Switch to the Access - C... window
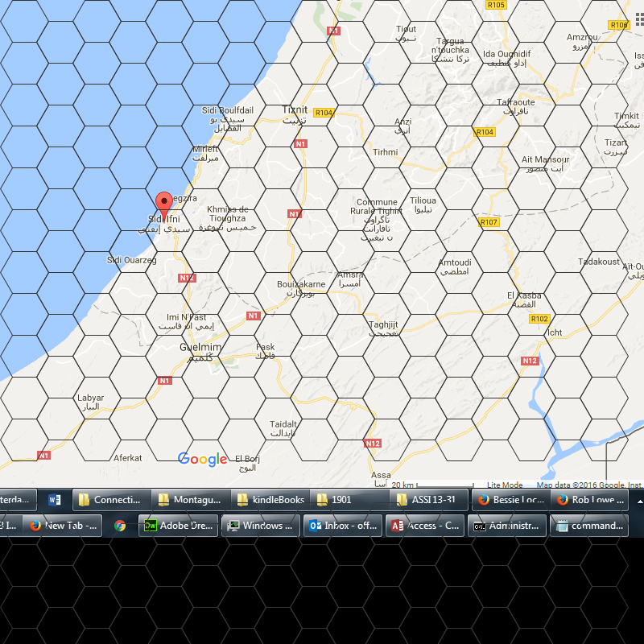Screen dimensions: 644x644 pos(425,526)
